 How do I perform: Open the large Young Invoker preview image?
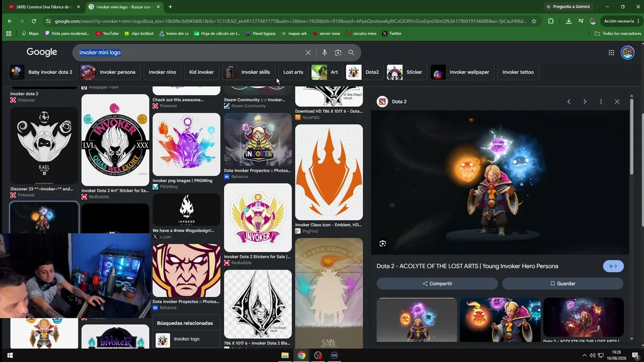[500, 183]
